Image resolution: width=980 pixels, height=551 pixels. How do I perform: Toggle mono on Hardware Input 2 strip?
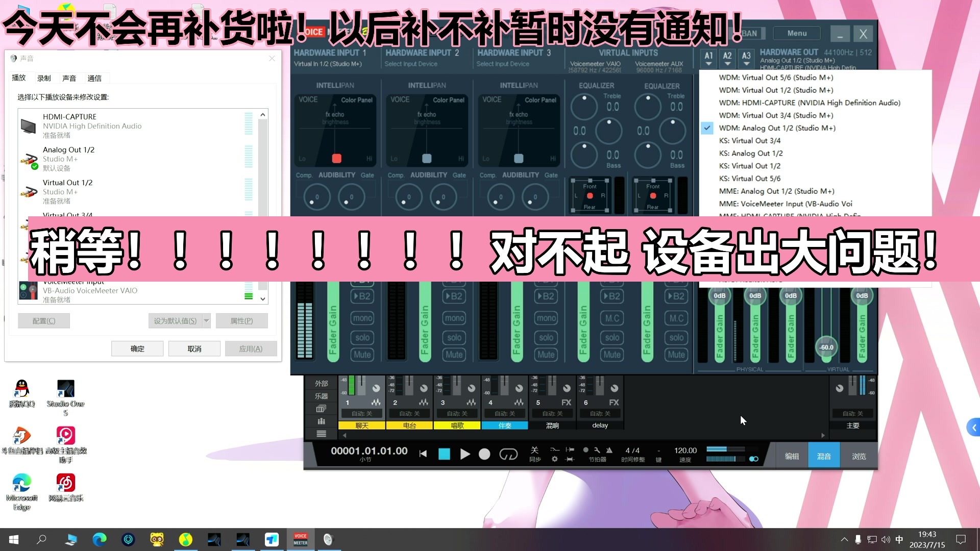454,317
